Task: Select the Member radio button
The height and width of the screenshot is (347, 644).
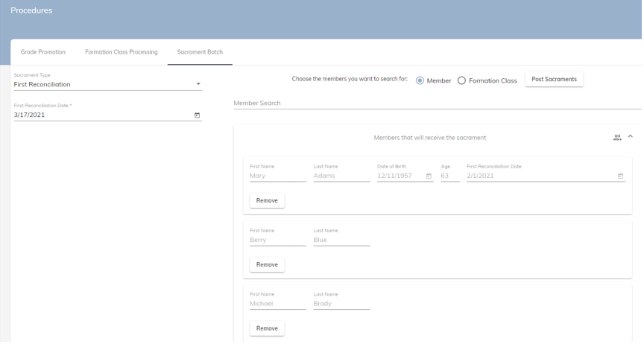Action: (420, 80)
